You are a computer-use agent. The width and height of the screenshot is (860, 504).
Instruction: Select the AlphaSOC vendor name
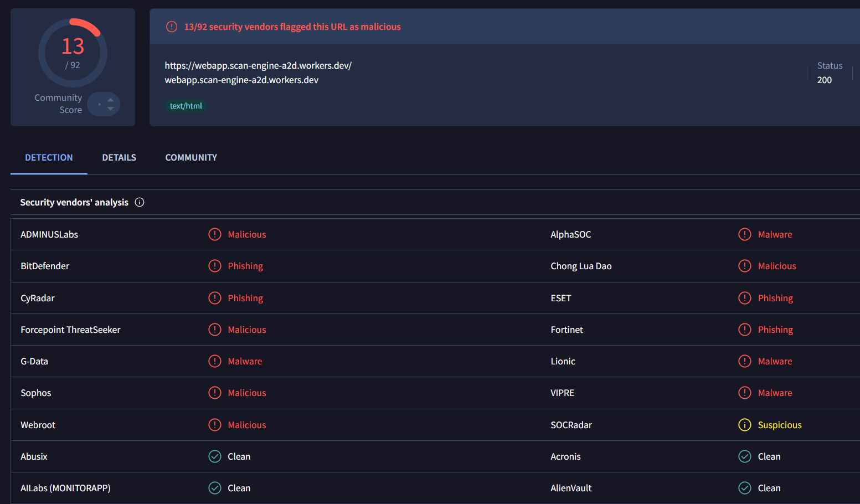(571, 234)
